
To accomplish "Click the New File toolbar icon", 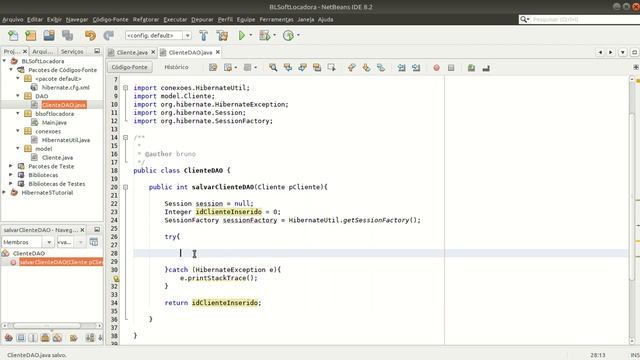I will [13, 36].
